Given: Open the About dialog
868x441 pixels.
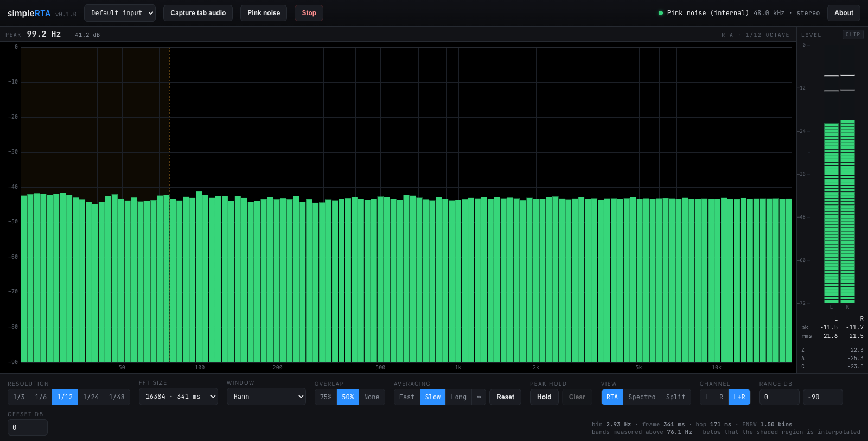Looking at the screenshot, I should tap(844, 13).
